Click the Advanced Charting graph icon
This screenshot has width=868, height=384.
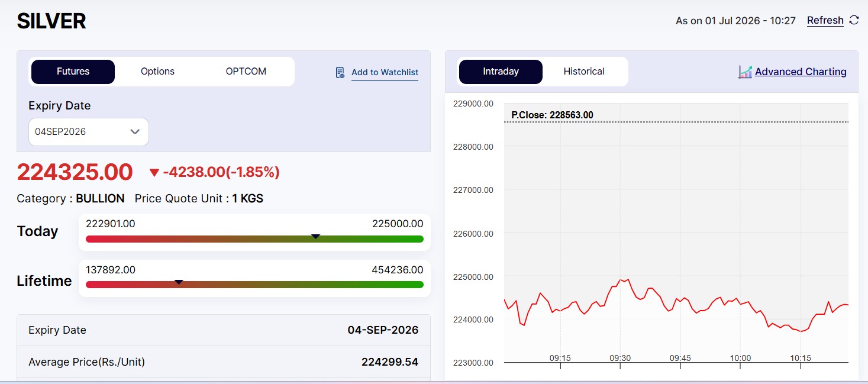745,72
